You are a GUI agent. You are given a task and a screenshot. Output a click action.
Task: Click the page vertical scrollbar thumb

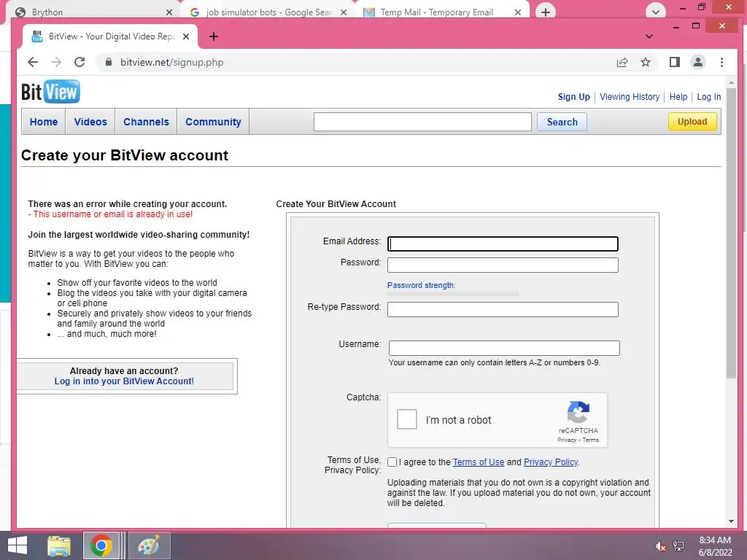[731, 233]
